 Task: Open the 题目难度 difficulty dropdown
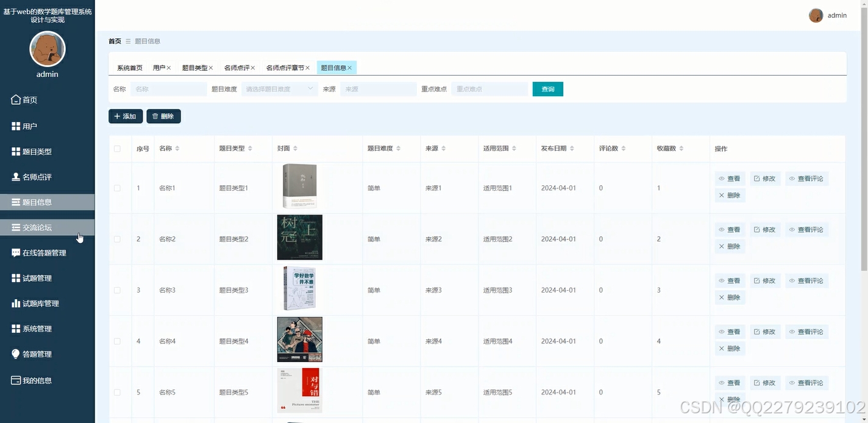tap(279, 88)
